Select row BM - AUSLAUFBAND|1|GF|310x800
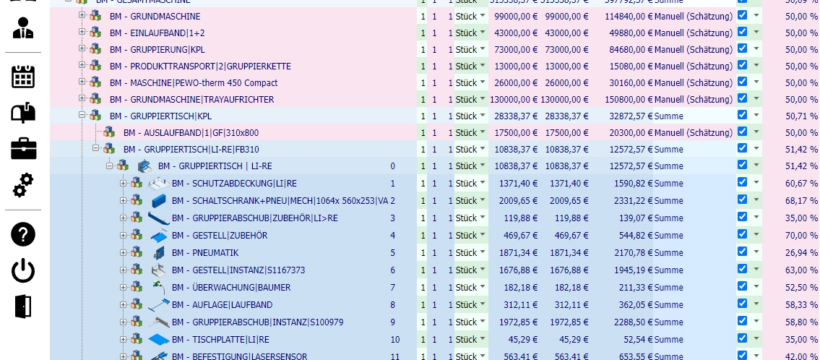 [x=191, y=133]
